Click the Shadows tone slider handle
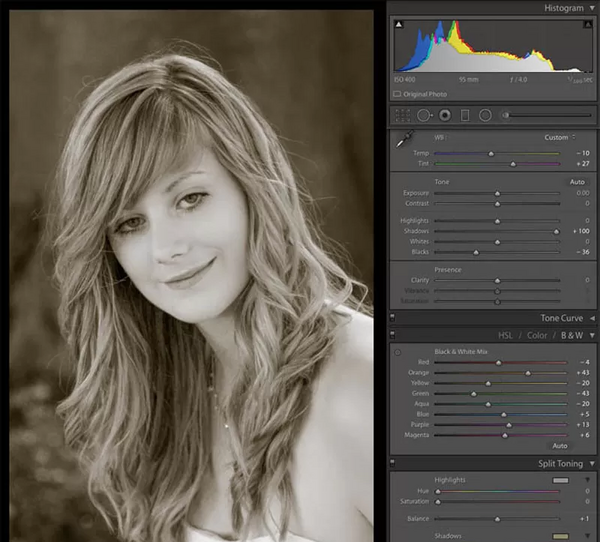The height and width of the screenshot is (542, 600). [556, 231]
